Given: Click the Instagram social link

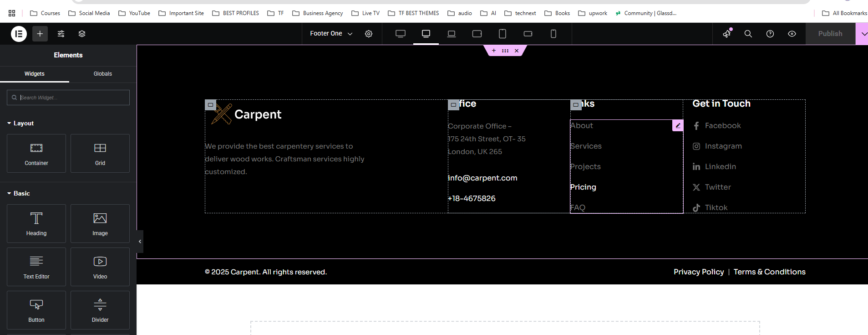Looking at the screenshot, I should point(717,146).
